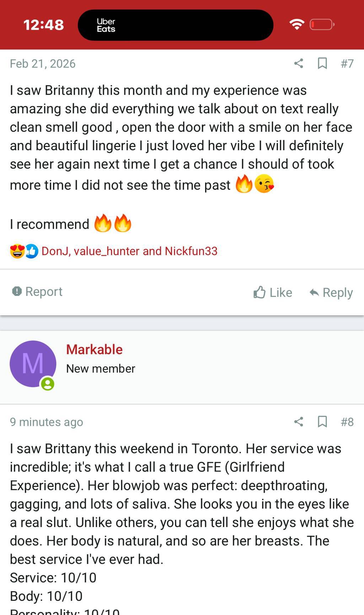Bookmark post #7 with the bookmark icon
This screenshot has width=364, height=615.
[322, 63]
